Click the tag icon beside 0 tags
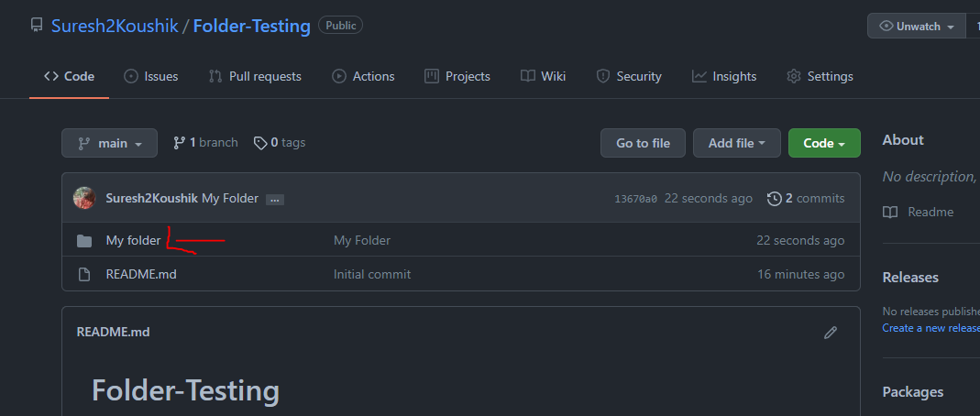This screenshot has width=980, height=416. (x=260, y=143)
